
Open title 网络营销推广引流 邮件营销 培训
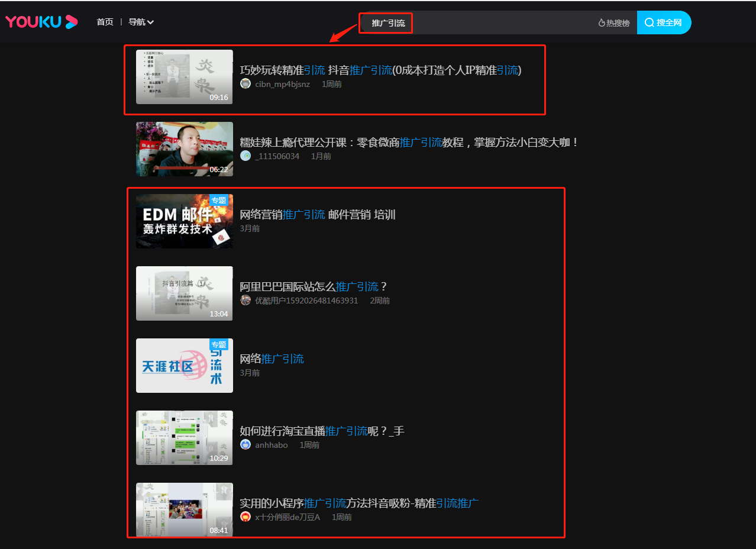tap(318, 215)
